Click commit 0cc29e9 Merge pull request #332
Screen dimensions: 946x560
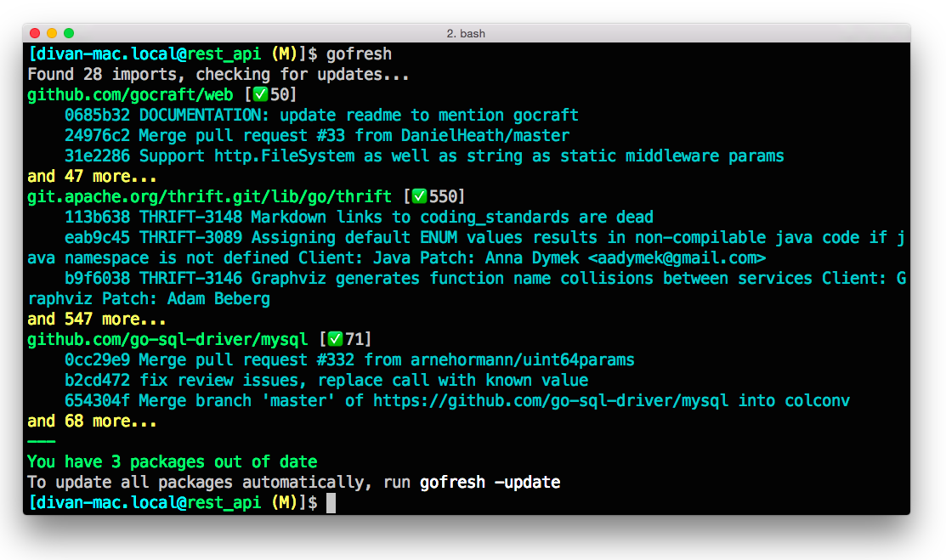(x=349, y=360)
